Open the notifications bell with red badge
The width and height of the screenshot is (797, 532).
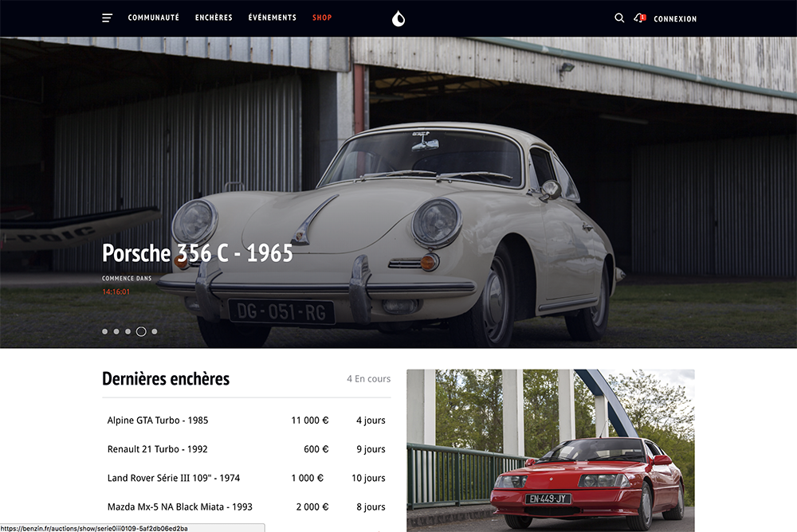point(639,18)
